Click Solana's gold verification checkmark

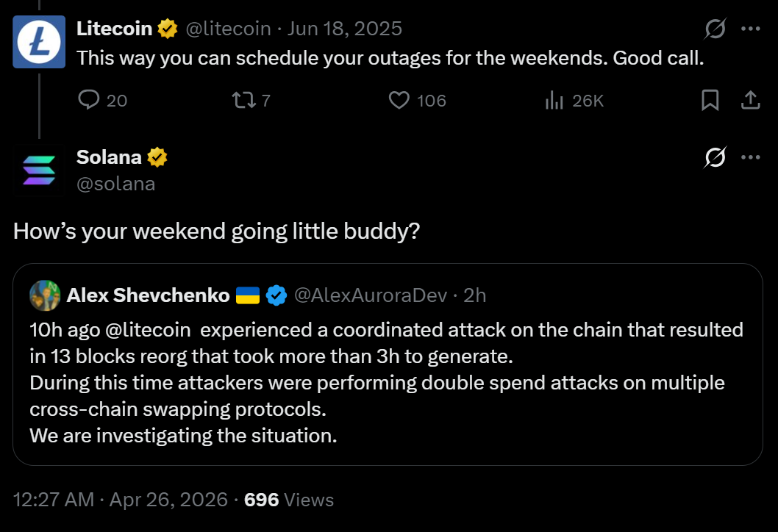pos(157,157)
